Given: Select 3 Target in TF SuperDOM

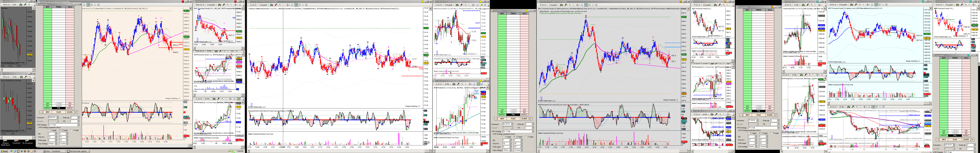Looking at the screenshot, I should click(x=775, y=133).
